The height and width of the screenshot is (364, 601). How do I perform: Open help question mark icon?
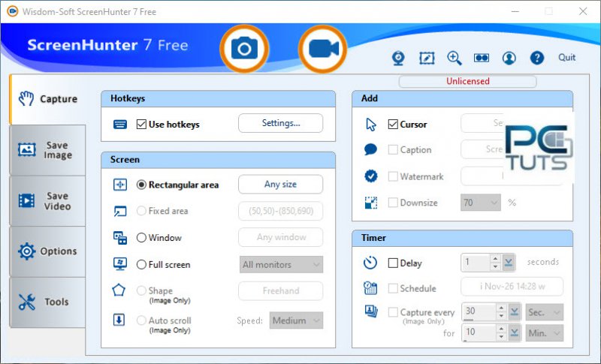(x=536, y=59)
